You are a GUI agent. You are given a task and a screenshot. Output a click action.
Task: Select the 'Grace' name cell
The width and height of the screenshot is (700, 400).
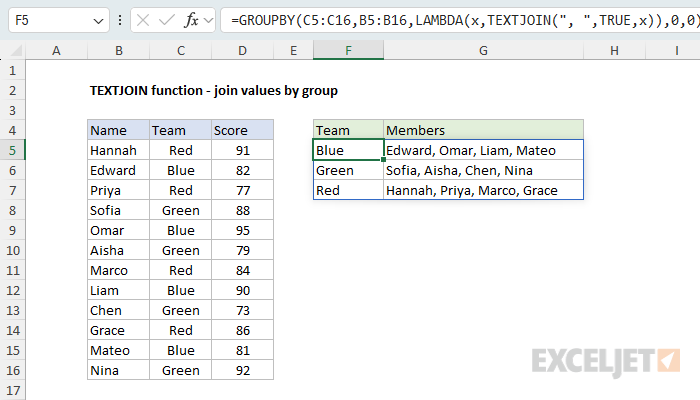118,330
